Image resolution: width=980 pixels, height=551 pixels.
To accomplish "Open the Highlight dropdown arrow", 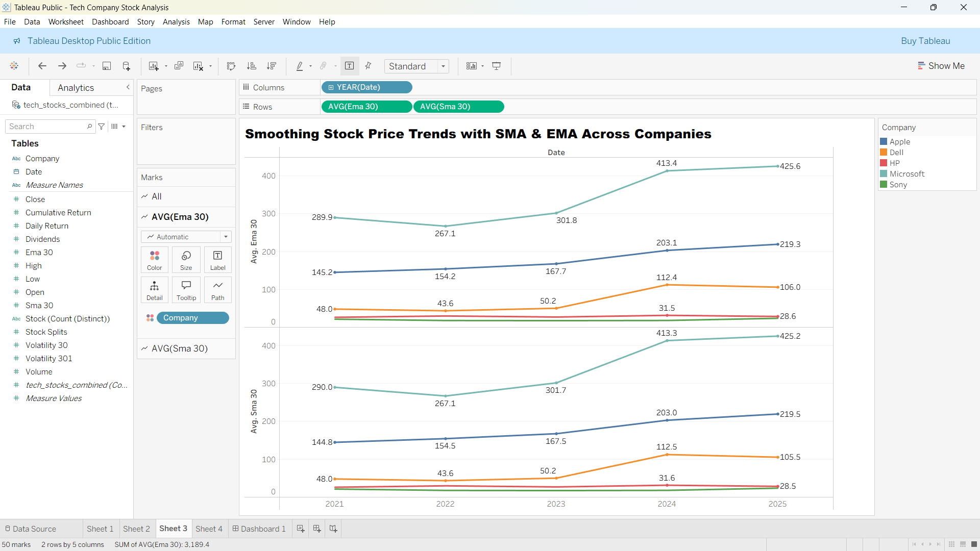I will 310,66.
